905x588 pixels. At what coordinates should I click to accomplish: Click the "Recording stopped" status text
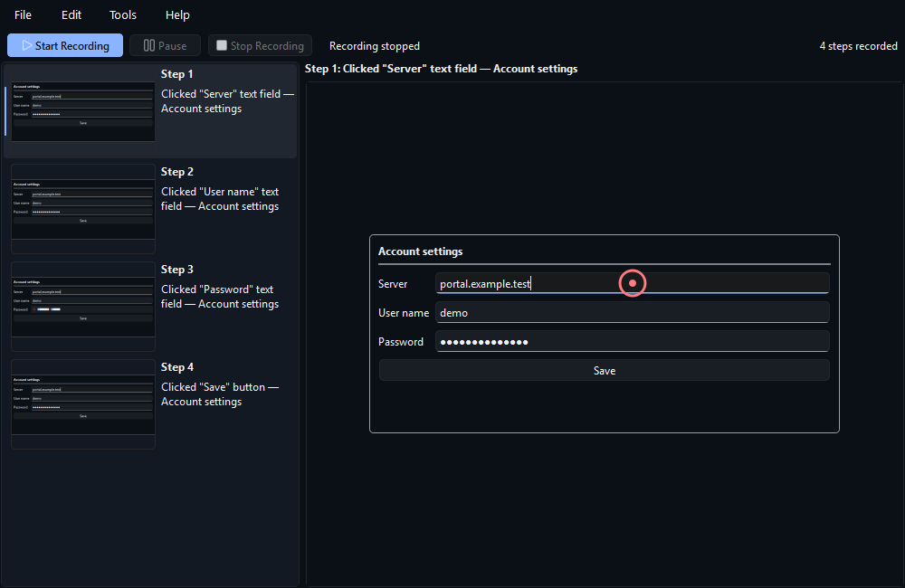(375, 46)
